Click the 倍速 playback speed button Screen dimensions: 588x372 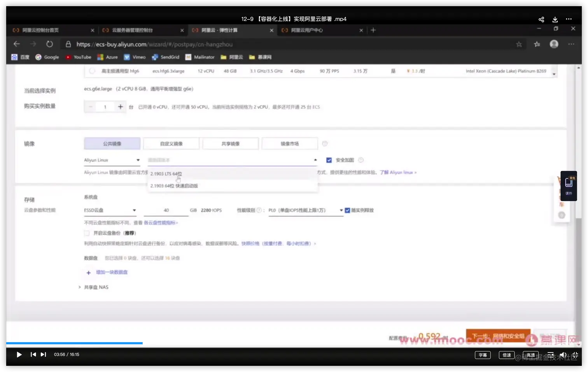507,355
